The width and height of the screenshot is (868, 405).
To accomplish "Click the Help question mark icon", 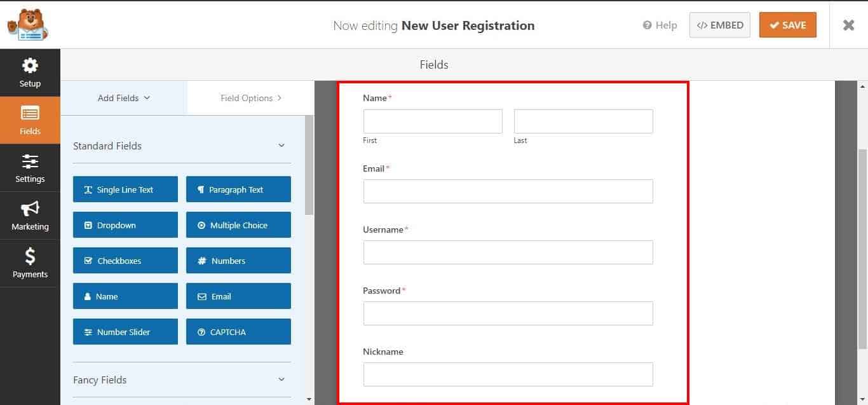I will 648,25.
